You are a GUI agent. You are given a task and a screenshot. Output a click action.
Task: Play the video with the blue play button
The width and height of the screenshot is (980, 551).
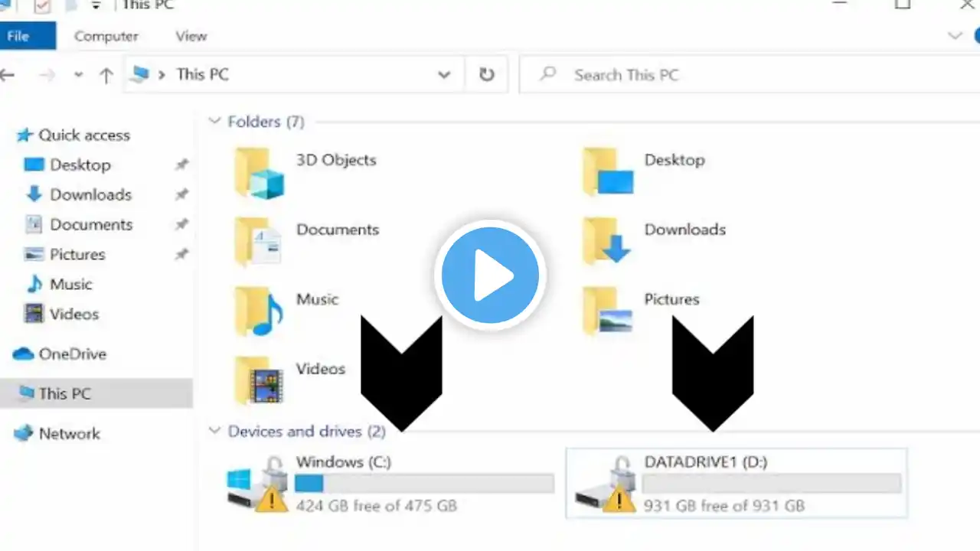click(490, 275)
